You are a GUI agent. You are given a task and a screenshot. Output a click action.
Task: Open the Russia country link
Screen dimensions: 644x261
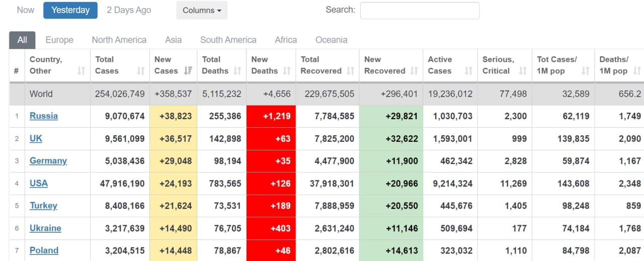tap(44, 116)
